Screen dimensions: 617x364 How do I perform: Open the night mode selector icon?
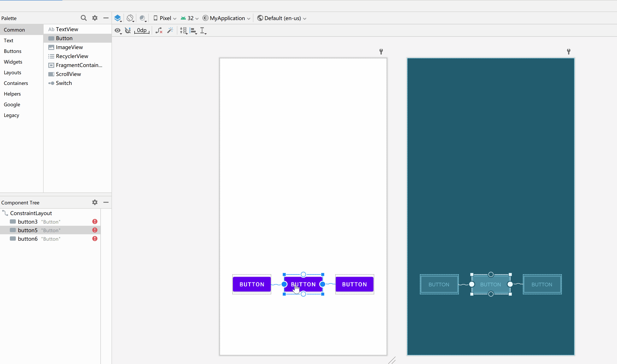(x=143, y=18)
